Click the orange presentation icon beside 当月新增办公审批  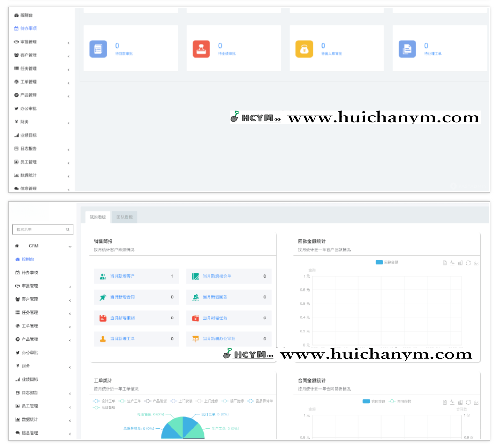(x=195, y=339)
